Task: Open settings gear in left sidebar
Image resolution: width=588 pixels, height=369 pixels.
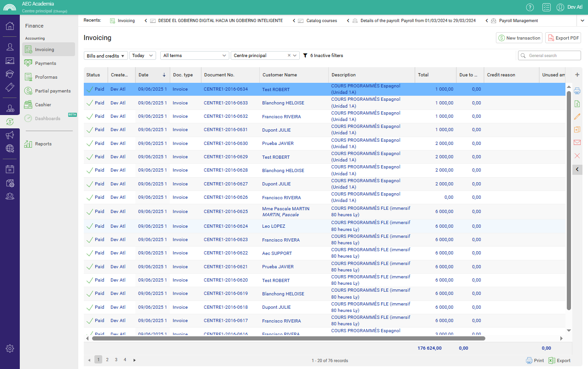Action: tap(10, 349)
